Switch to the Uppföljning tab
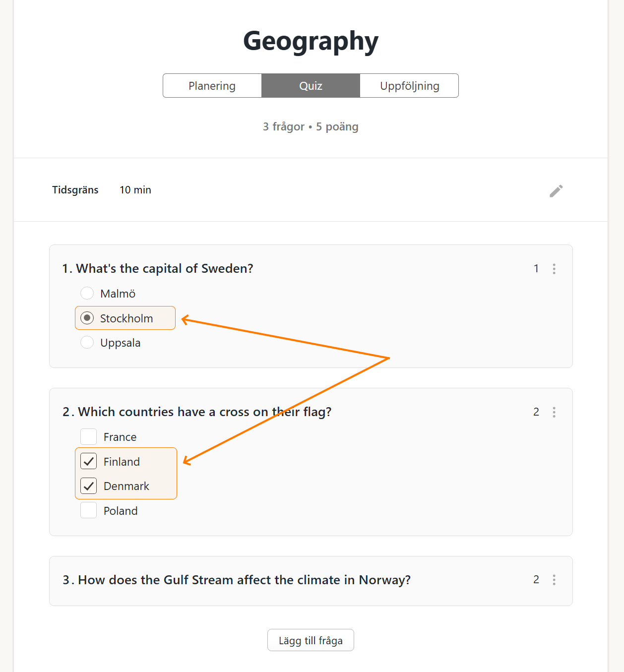624x672 pixels. tap(409, 86)
